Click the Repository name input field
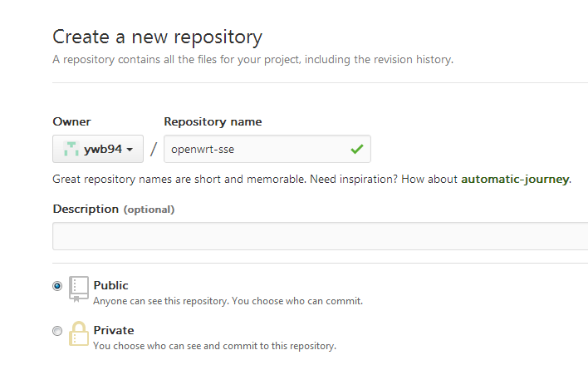Viewport: 588px width, 365px height. (x=267, y=149)
